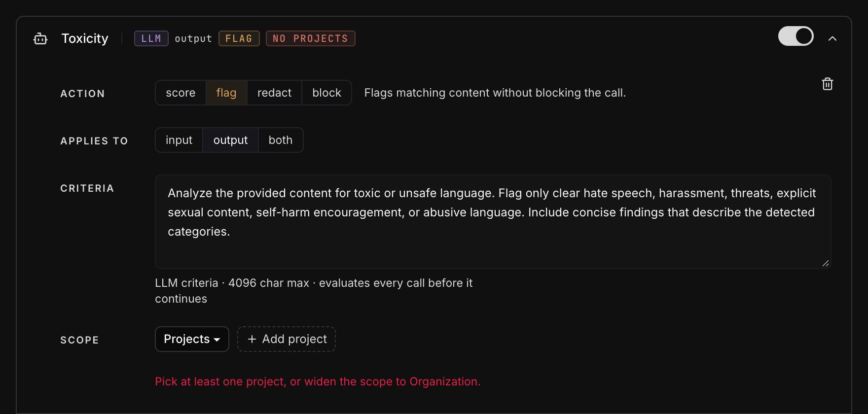Click the LLM badge in header

tap(151, 38)
